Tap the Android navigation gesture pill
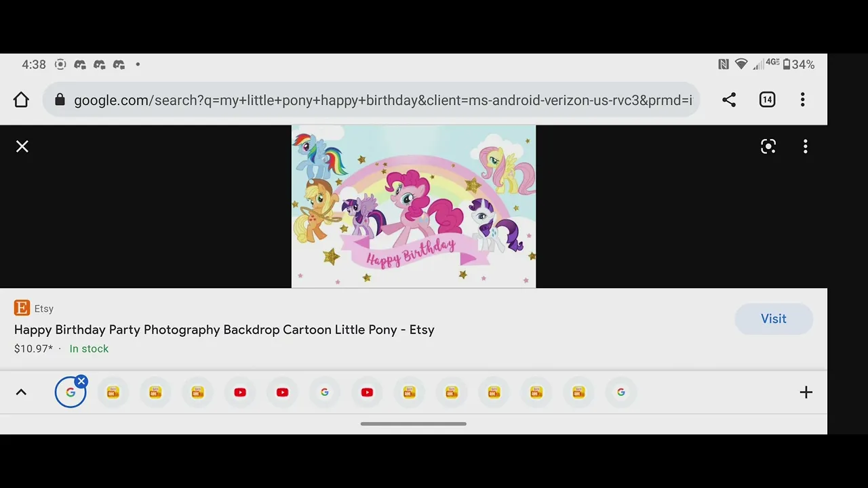 [414, 424]
